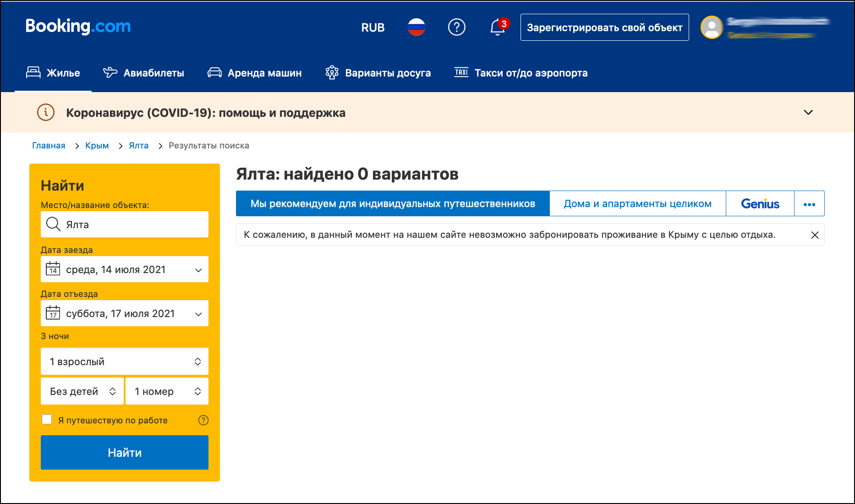This screenshot has height=504, width=855.
Task: Click the calendar icon showing 14
Action: (x=53, y=268)
